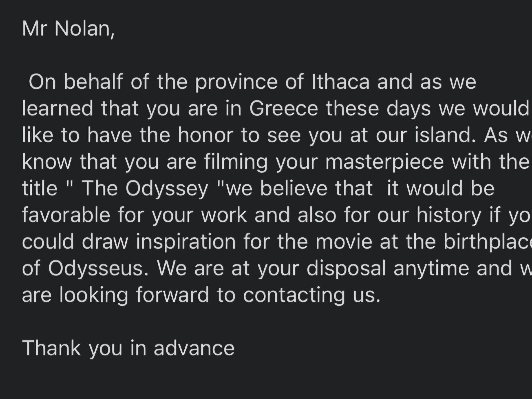Click the word 'Ithaca' in the message
Image resolution: width=532 pixels, height=399 pixels.
click(340, 82)
